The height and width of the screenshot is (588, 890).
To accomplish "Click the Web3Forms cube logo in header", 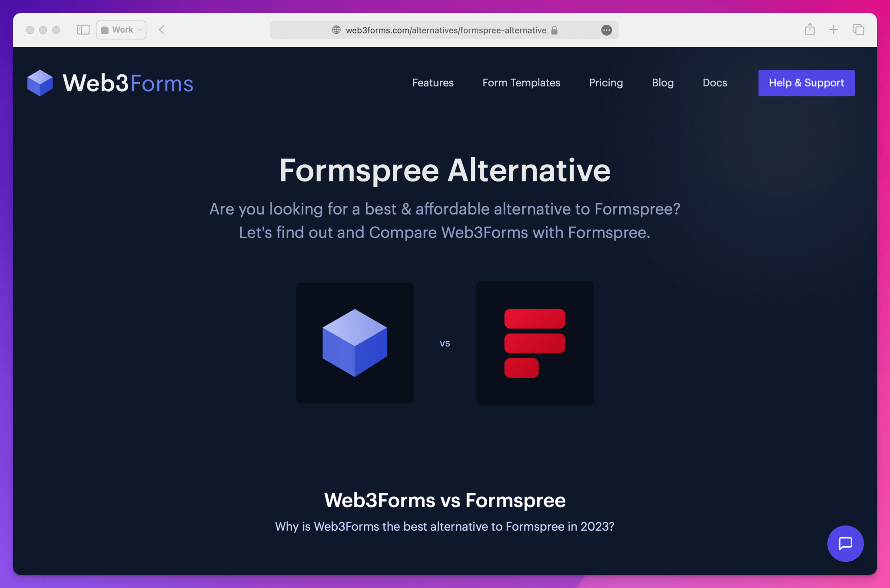I will pyautogui.click(x=40, y=83).
